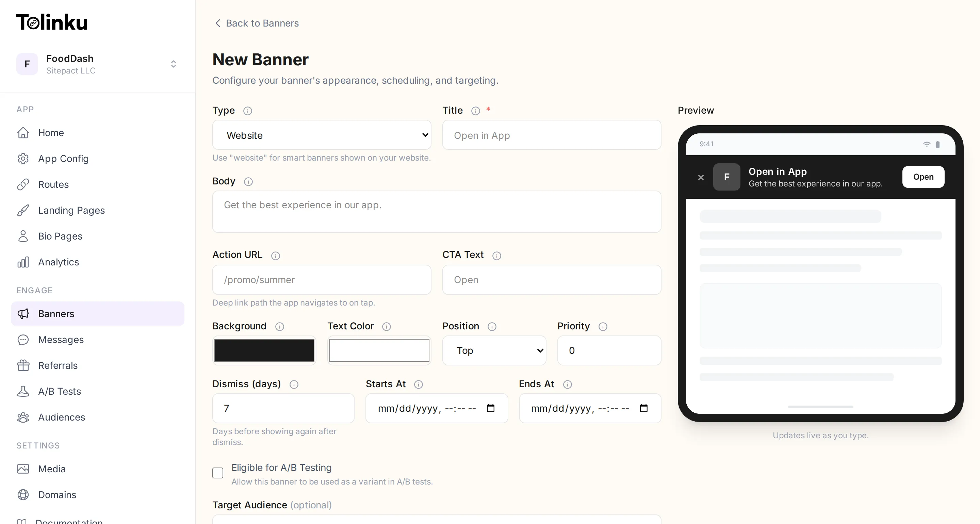Click the Tolinku logo
Viewport: 980px width, 524px height.
point(52,22)
